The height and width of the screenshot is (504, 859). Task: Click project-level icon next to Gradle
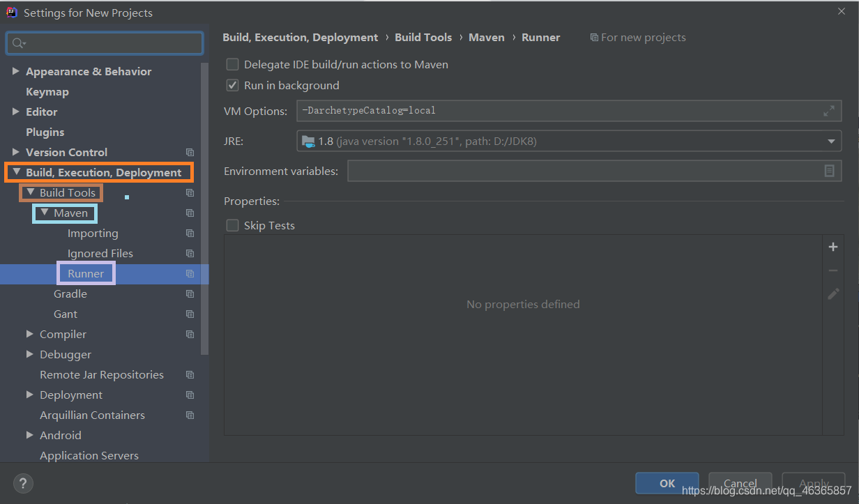tap(190, 293)
